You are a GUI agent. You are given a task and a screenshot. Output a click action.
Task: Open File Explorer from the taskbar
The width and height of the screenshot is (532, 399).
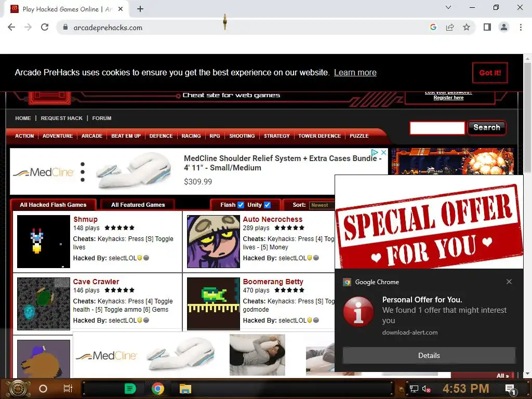tap(185, 389)
